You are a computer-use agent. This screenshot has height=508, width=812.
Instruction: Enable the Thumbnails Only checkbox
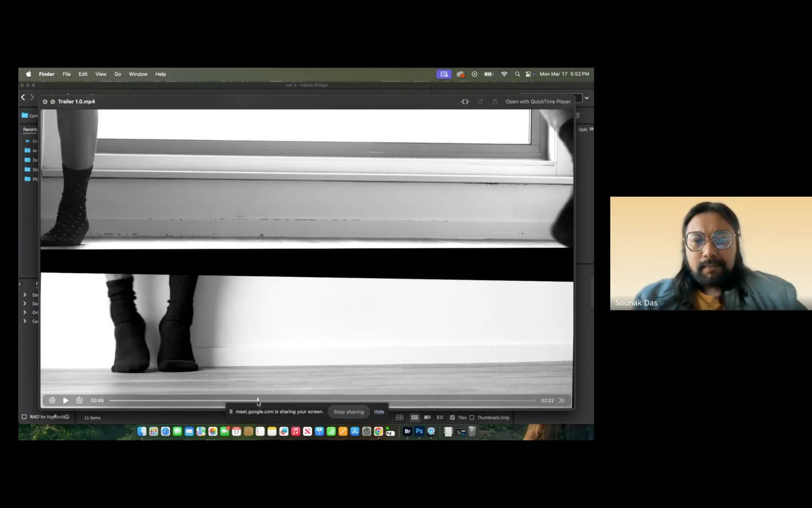click(472, 418)
